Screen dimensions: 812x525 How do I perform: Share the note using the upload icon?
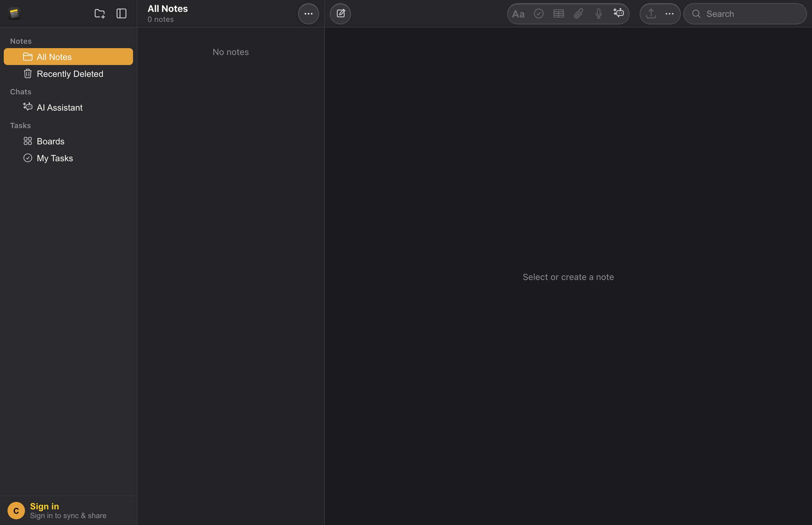651,14
